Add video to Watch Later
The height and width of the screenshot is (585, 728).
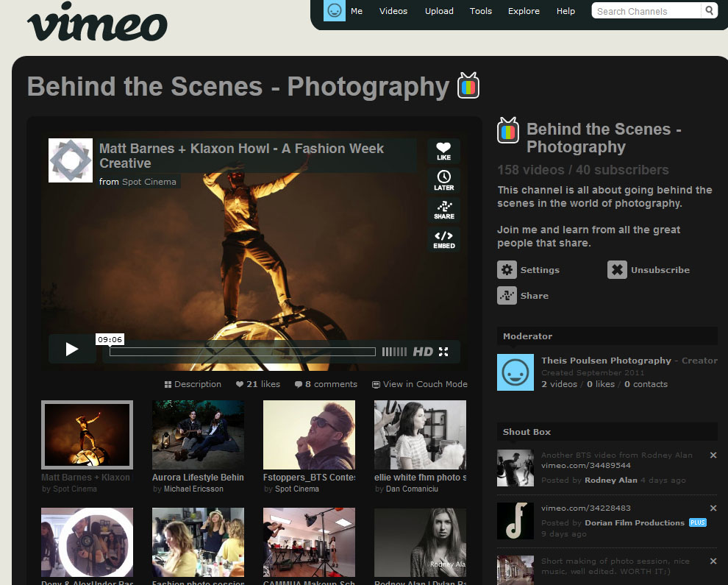coord(444,180)
